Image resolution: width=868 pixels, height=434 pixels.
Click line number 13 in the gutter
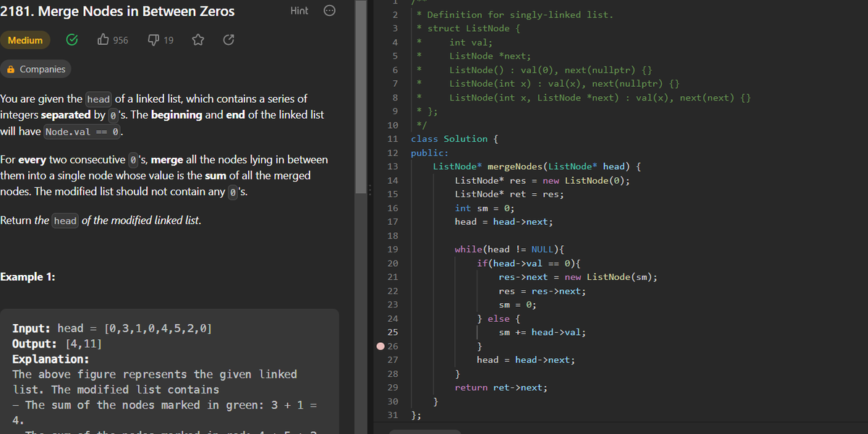393,166
